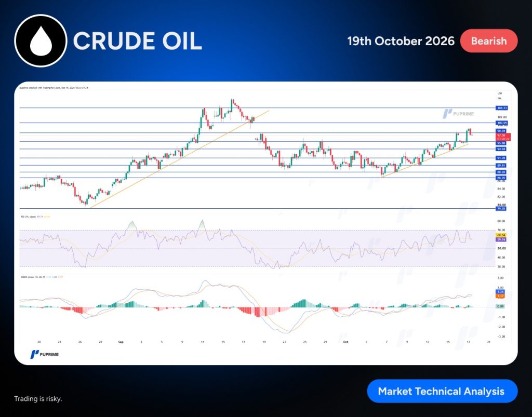Select the 104.33 price level label
The width and height of the screenshot is (532, 417).
[x=501, y=108]
